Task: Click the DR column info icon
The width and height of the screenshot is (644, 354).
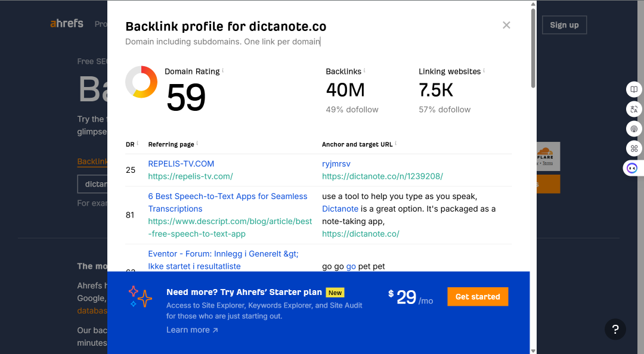Action: (x=138, y=143)
